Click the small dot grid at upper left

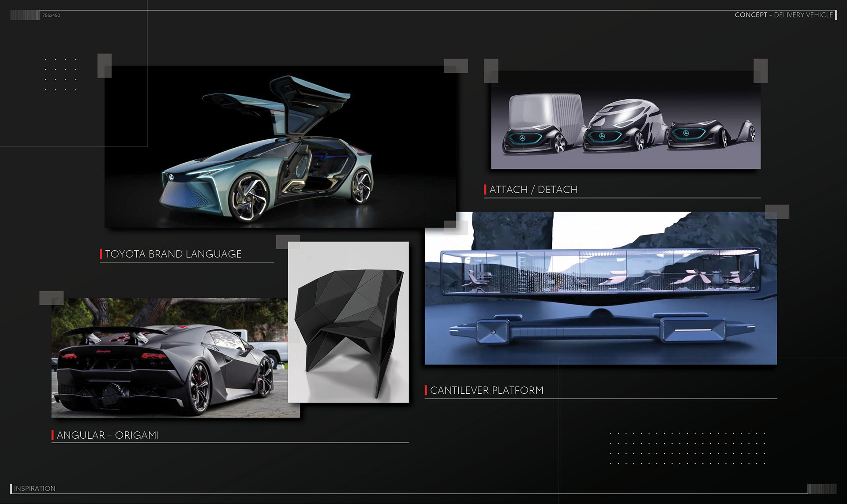click(61, 75)
